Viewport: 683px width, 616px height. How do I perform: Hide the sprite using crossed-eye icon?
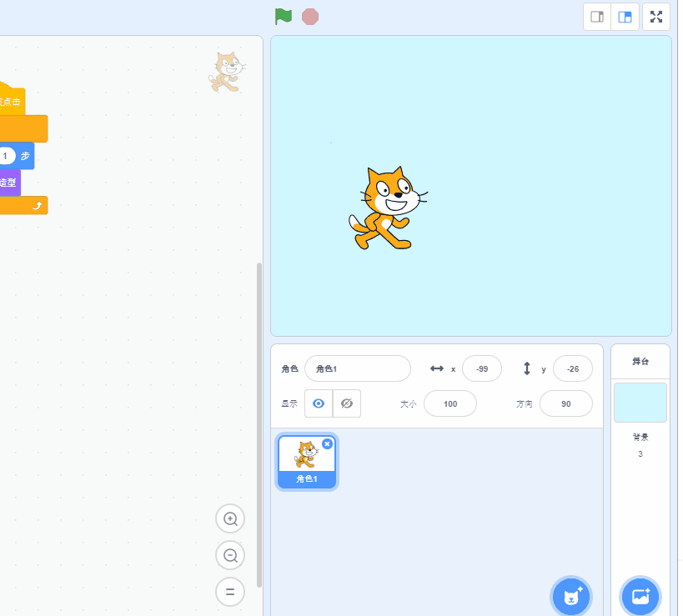pos(347,403)
